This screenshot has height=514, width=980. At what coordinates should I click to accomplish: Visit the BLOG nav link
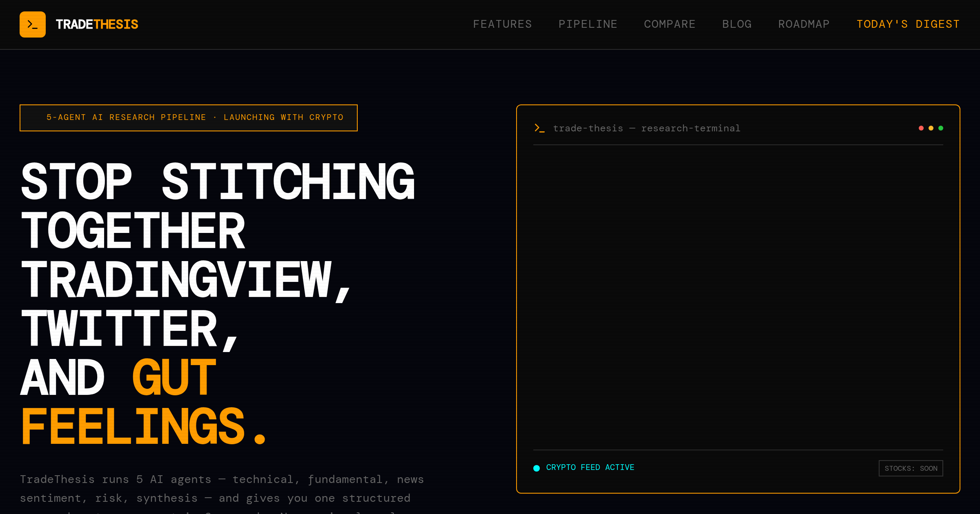coord(737,24)
